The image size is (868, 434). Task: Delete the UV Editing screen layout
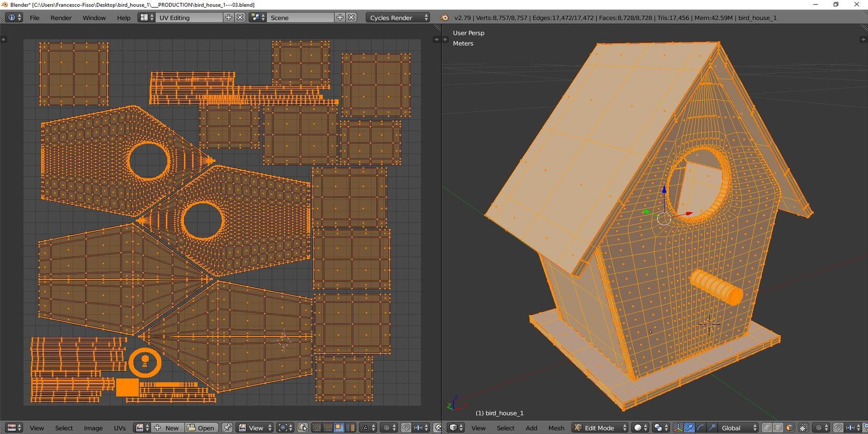pyautogui.click(x=240, y=18)
